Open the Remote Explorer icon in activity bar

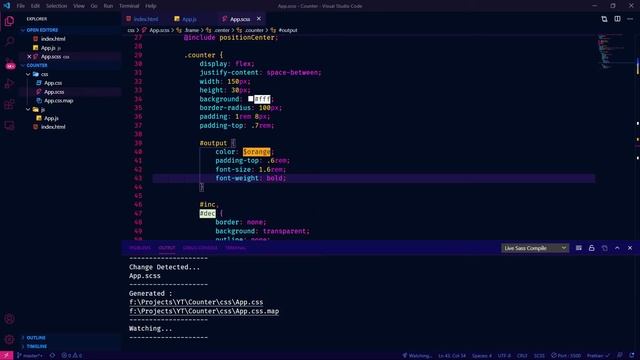[x=9, y=126]
